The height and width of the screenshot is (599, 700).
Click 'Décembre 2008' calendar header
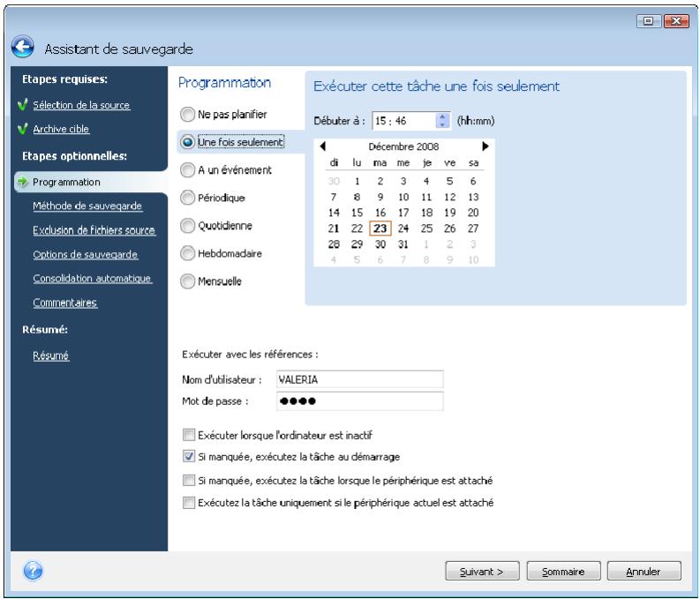(403, 146)
